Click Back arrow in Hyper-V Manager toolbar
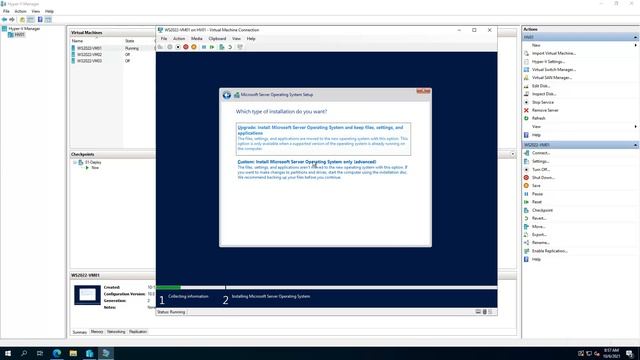This screenshot has width=640, height=360. pos(4,20)
